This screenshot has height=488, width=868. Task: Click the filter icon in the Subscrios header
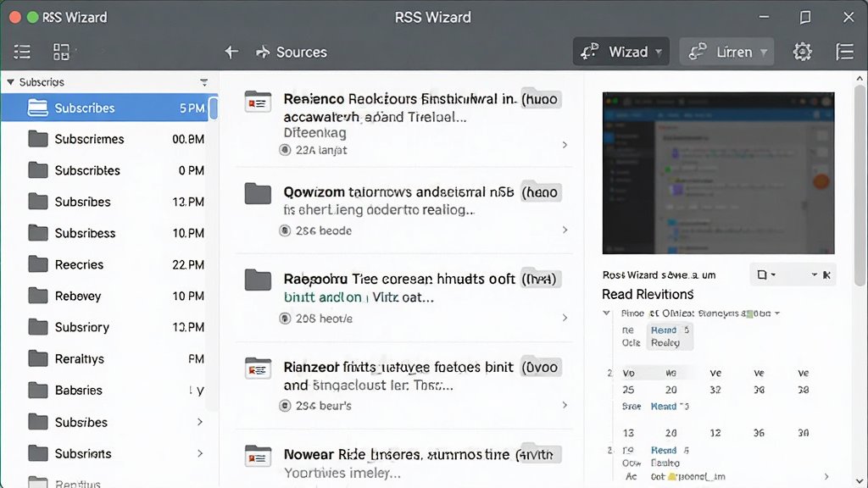click(203, 82)
